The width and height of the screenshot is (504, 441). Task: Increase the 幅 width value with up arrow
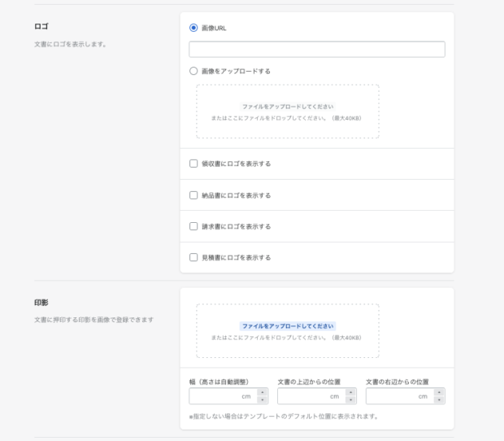point(262,392)
